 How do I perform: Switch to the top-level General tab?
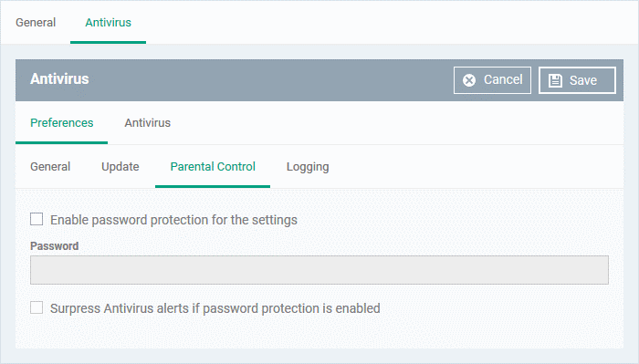click(36, 23)
